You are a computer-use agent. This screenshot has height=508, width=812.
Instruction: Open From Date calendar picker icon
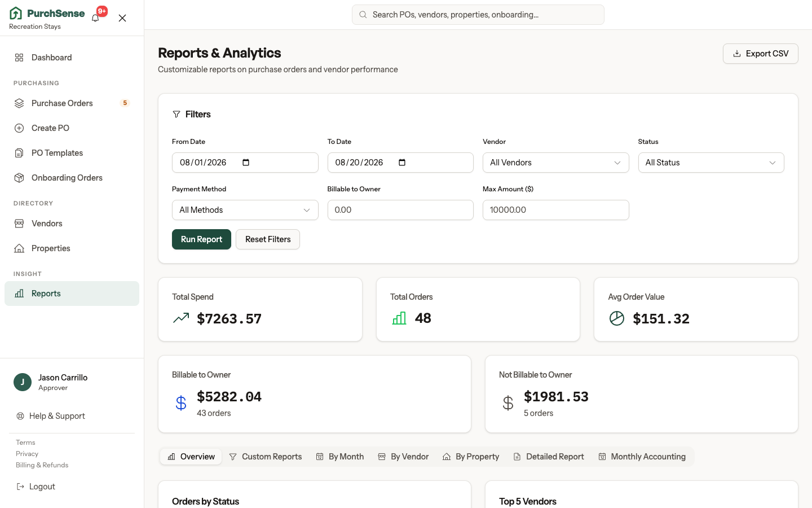click(x=246, y=163)
